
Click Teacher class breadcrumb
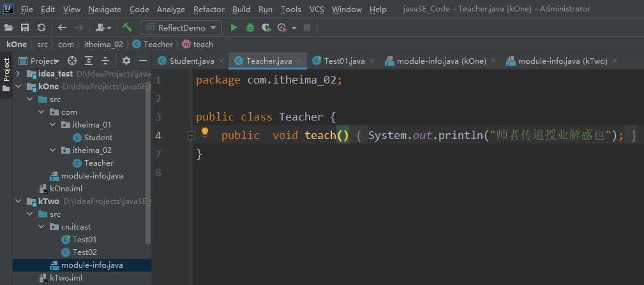point(153,44)
